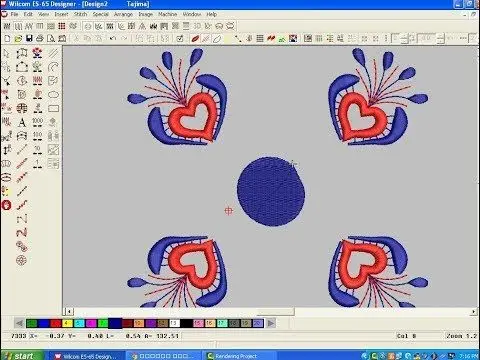Choose the green color swatch
480x360 pixels.
(32, 323)
